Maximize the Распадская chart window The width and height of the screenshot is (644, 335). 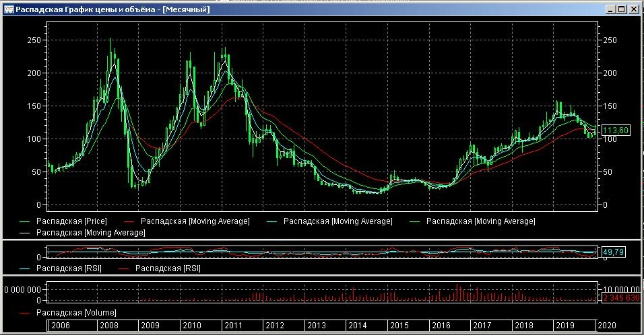pyautogui.click(x=621, y=9)
